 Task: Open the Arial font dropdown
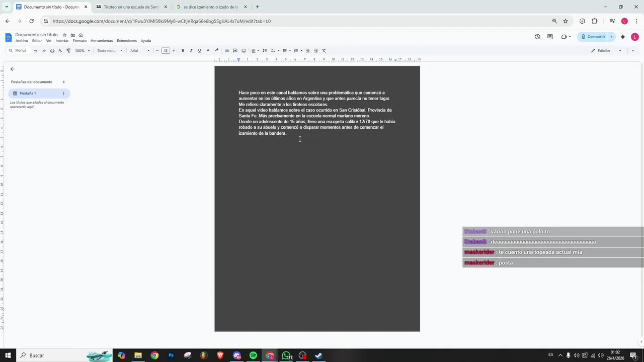coord(140,51)
